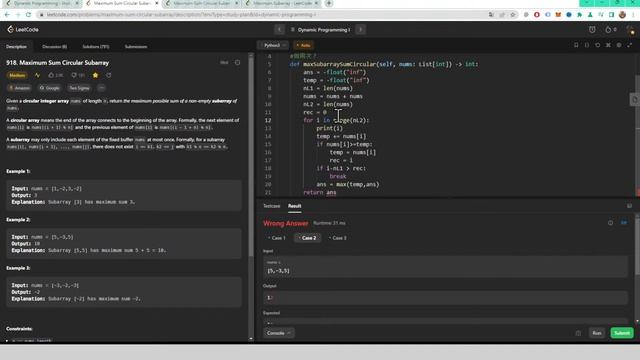The image size is (640, 360).
Task: Select Case 1 result
Action: (277, 238)
